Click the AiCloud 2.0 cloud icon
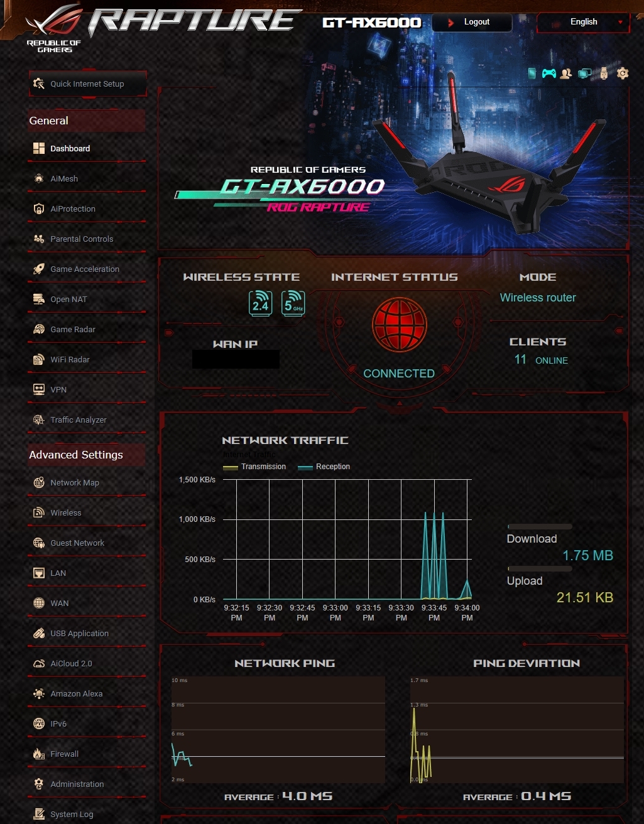 (x=39, y=663)
